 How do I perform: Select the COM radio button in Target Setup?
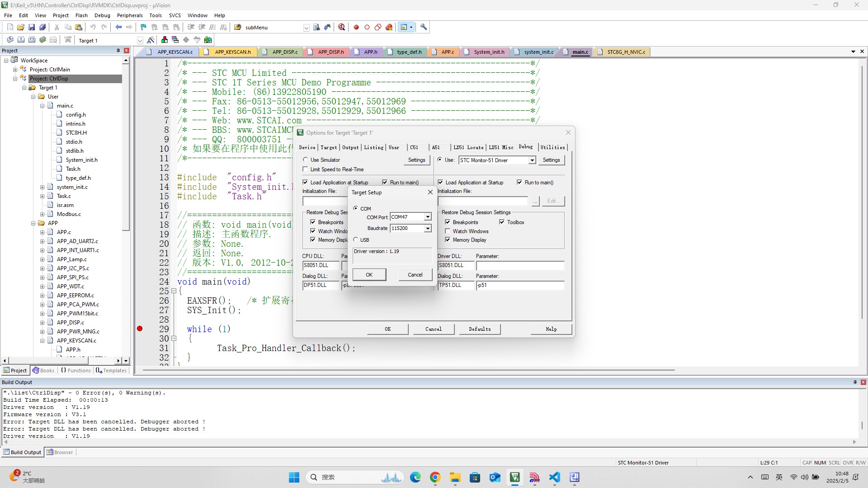click(x=356, y=208)
